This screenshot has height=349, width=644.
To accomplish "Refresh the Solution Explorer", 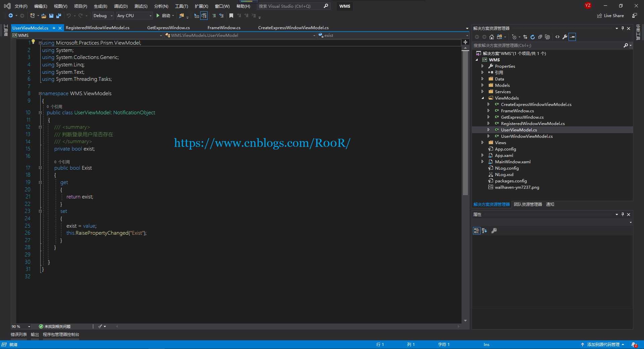I will (533, 37).
